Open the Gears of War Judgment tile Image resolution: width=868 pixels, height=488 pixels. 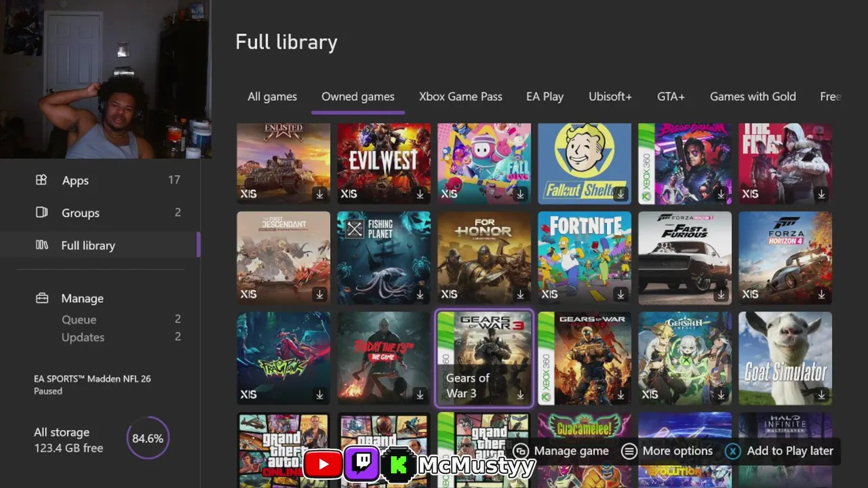[585, 358]
